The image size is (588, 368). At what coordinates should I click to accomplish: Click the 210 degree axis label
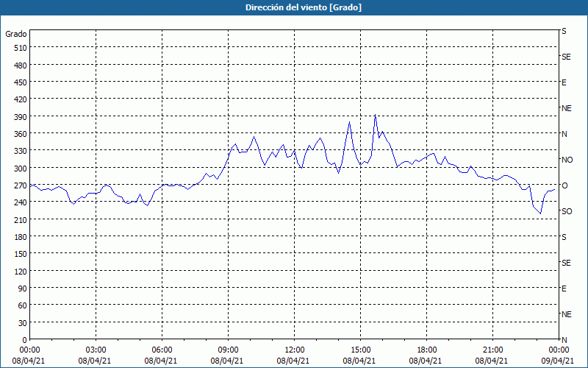tap(21, 219)
